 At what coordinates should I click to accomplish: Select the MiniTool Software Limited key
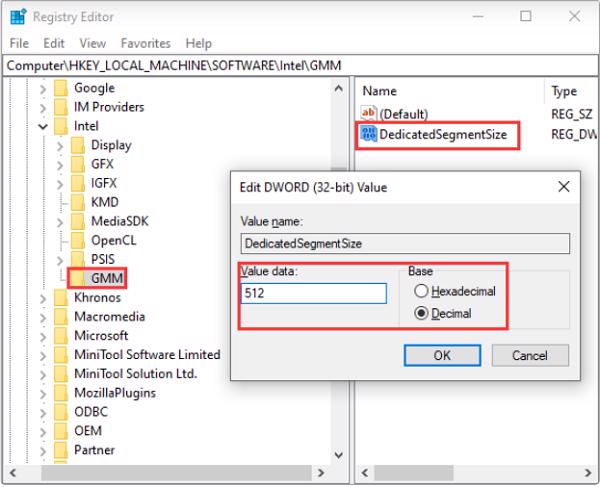click(146, 354)
